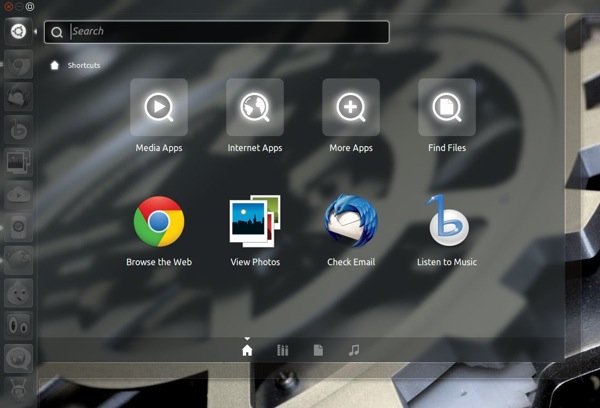Switch to the Applications lens tab
The height and width of the screenshot is (408, 600).
(x=282, y=350)
